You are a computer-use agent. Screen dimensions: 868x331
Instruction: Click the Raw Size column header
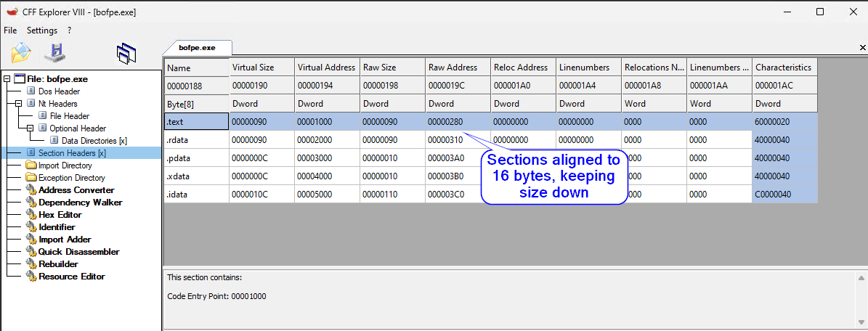click(x=392, y=67)
